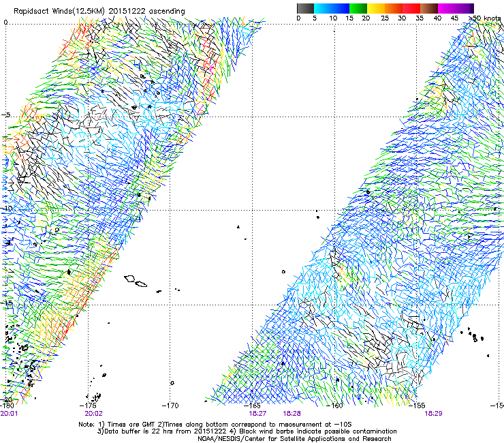Click the yellow 20–25 knots legend segment
This screenshot has width=504, height=443.
tap(376, 8)
